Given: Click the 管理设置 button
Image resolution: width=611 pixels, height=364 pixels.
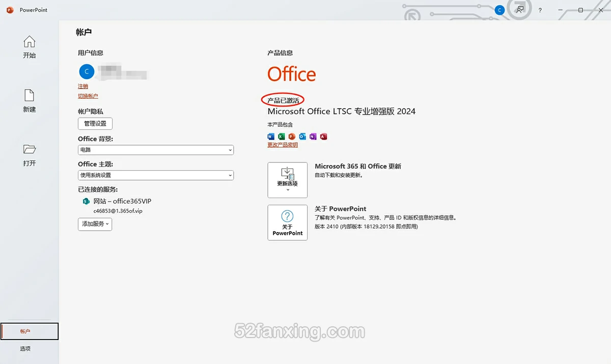Looking at the screenshot, I should coord(95,124).
